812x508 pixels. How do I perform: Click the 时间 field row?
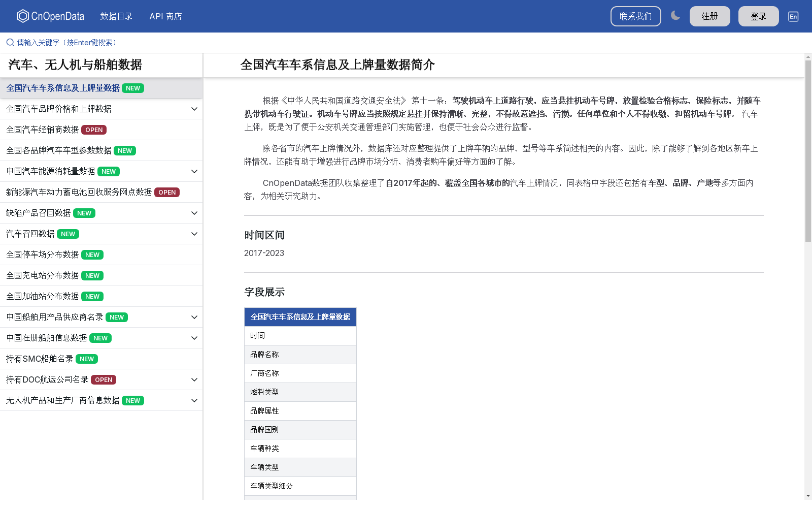300,336
